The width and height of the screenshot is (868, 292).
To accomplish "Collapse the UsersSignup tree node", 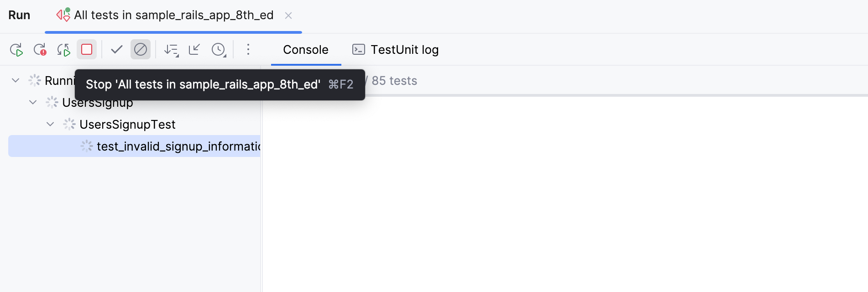I will tap(32, 102).
